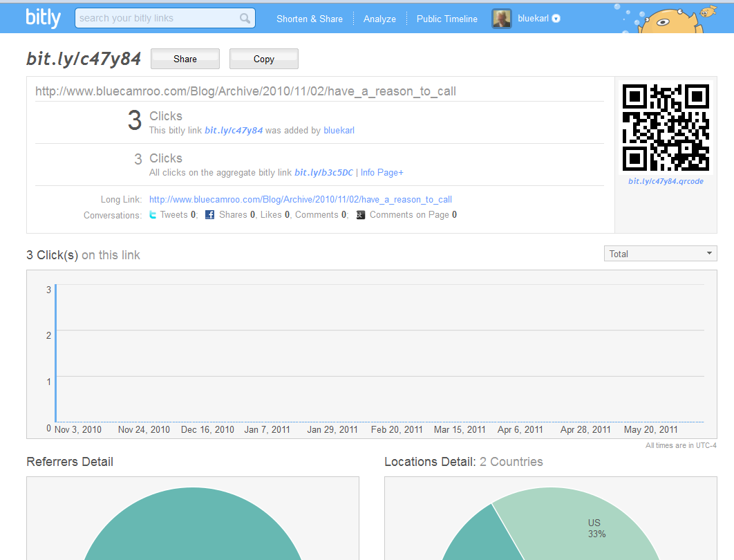The width and height of the screenshot is (734, 560).
Task: Click the Copy button
Action: [263, 59]
